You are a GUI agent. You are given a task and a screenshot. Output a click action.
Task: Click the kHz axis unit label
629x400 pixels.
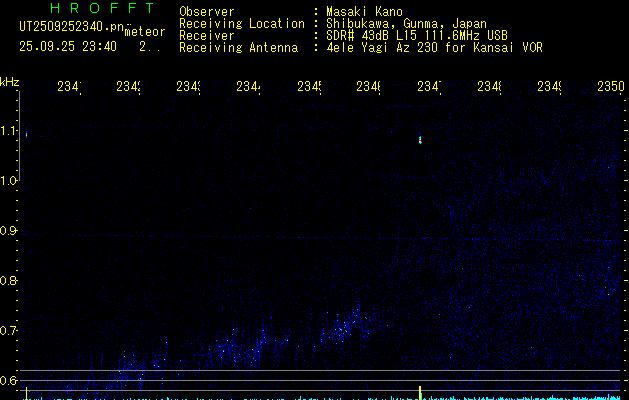pyautogui.click(x=10, y=82)
